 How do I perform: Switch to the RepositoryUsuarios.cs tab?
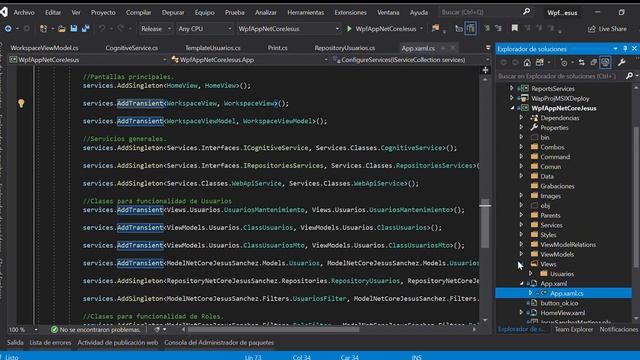[344, 48]
